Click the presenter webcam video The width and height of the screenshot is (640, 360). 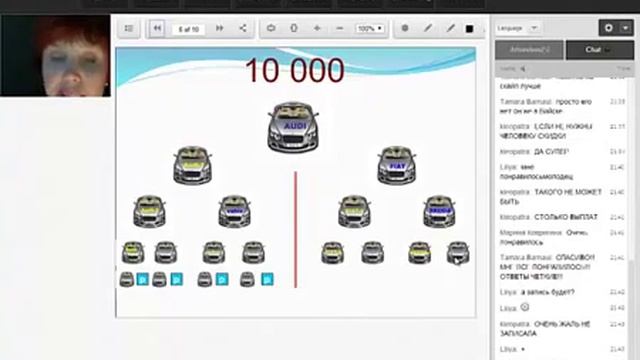(x=56, y=56)
